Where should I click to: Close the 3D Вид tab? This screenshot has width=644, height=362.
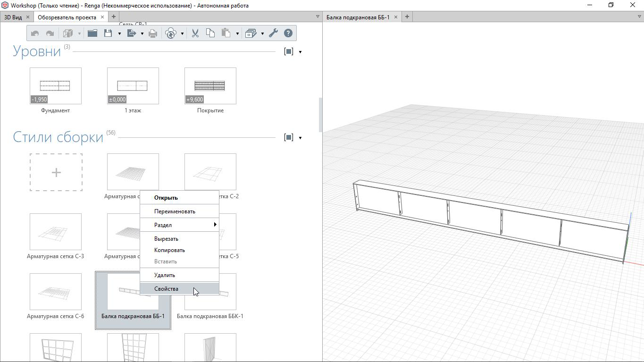27,17
